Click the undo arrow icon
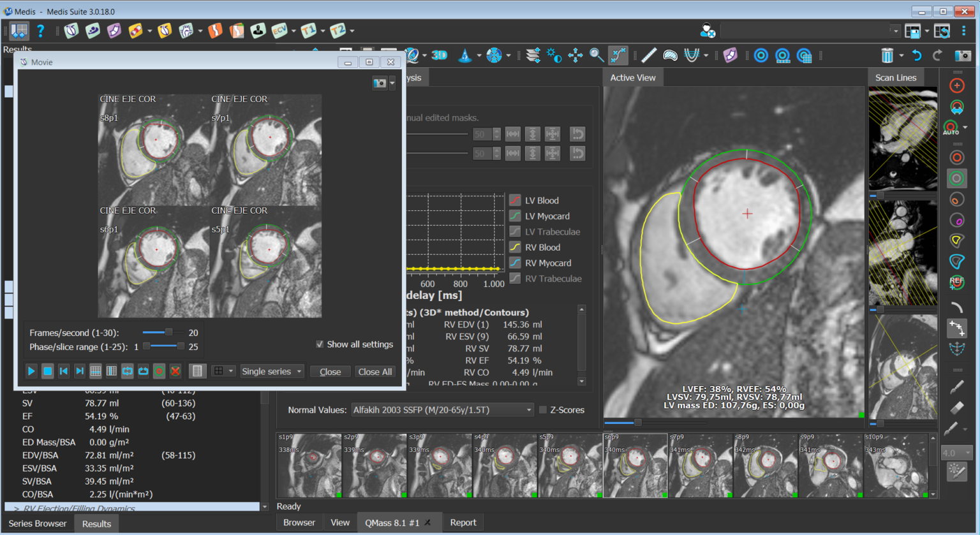The height and width of the screenshot is (535, 980). pyautogui.click(x=917, y=55)
